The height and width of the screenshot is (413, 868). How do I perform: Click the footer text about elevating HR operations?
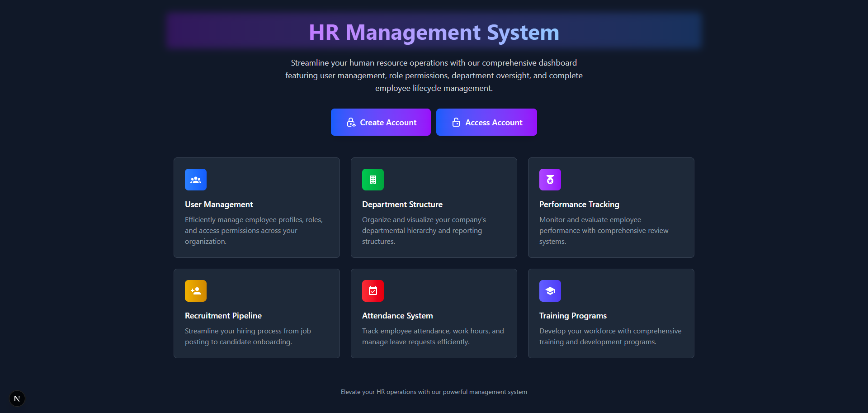[434, 392]
